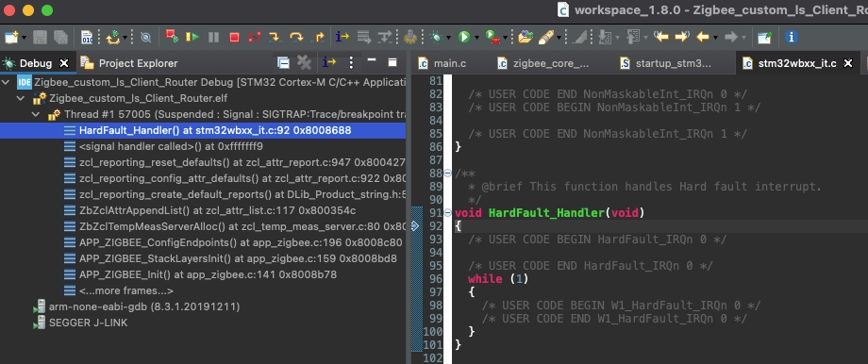Select the <signal handler called> stack frame

[x=203, y=146]
